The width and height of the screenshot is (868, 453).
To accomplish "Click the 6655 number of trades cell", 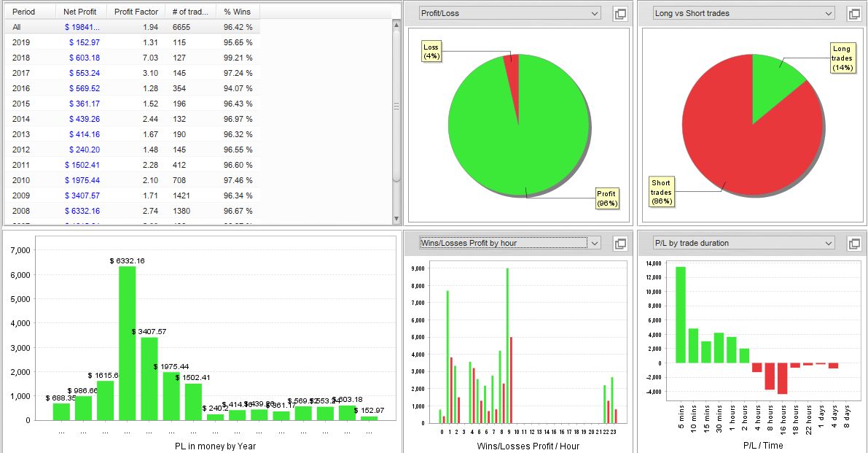I will click(x=181, y=26).
